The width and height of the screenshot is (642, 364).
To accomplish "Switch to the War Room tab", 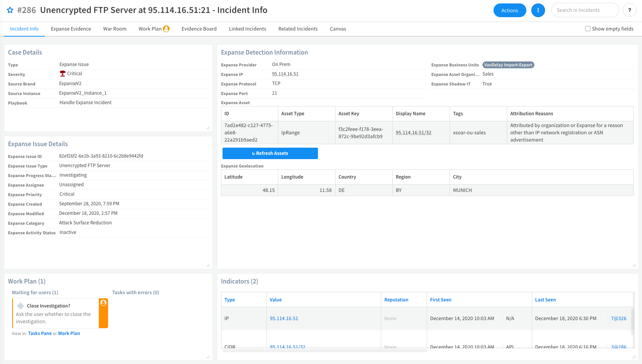I will pos(115,29).
